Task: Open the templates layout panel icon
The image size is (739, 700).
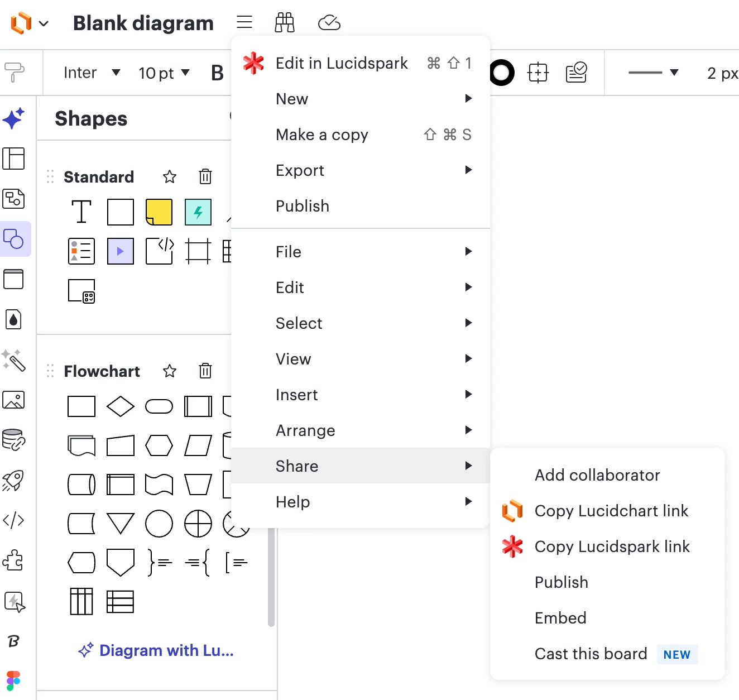Action: pyautogui.click(x=13, y=159)
